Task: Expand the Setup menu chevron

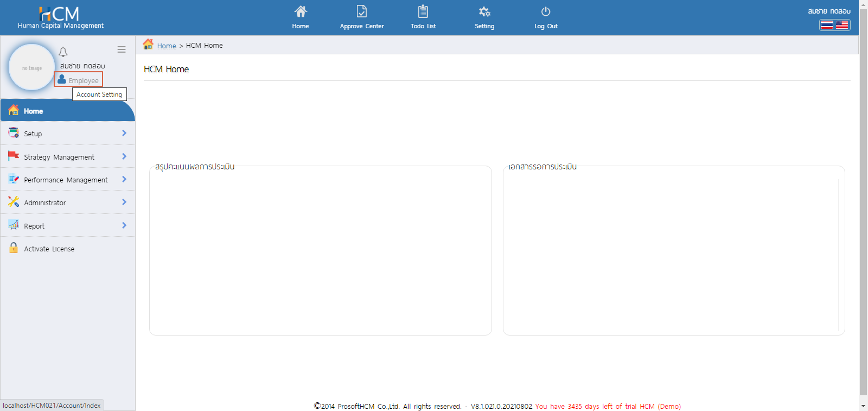Action: (124, 133)
